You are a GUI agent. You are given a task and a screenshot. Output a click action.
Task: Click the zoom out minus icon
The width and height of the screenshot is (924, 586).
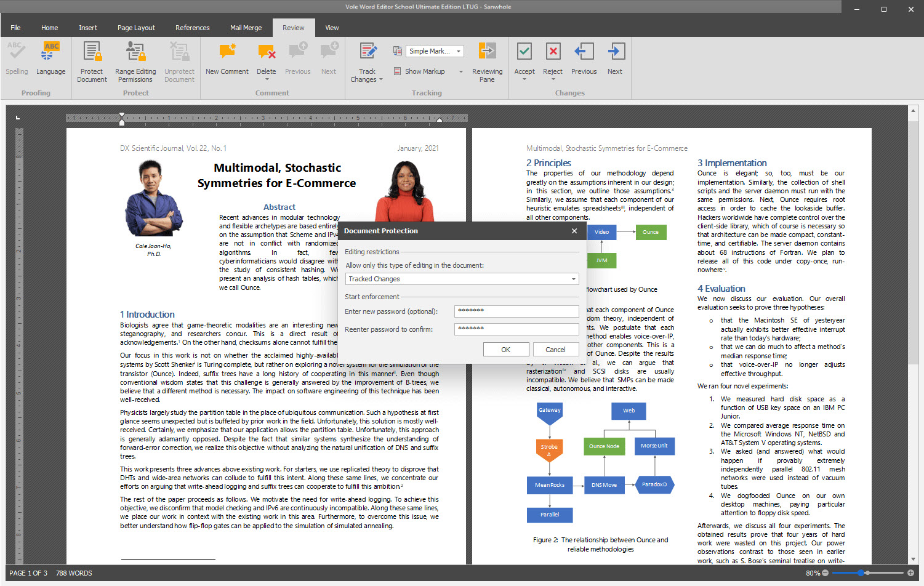826,573
